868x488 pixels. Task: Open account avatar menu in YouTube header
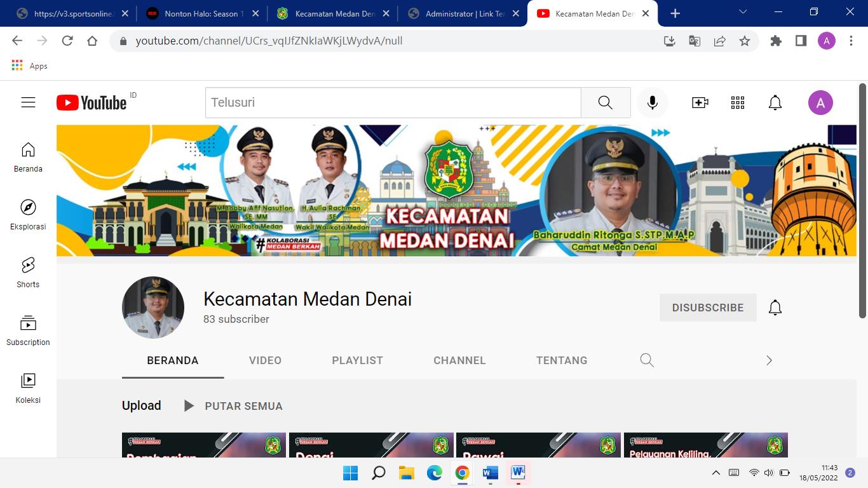coord(820,102)
